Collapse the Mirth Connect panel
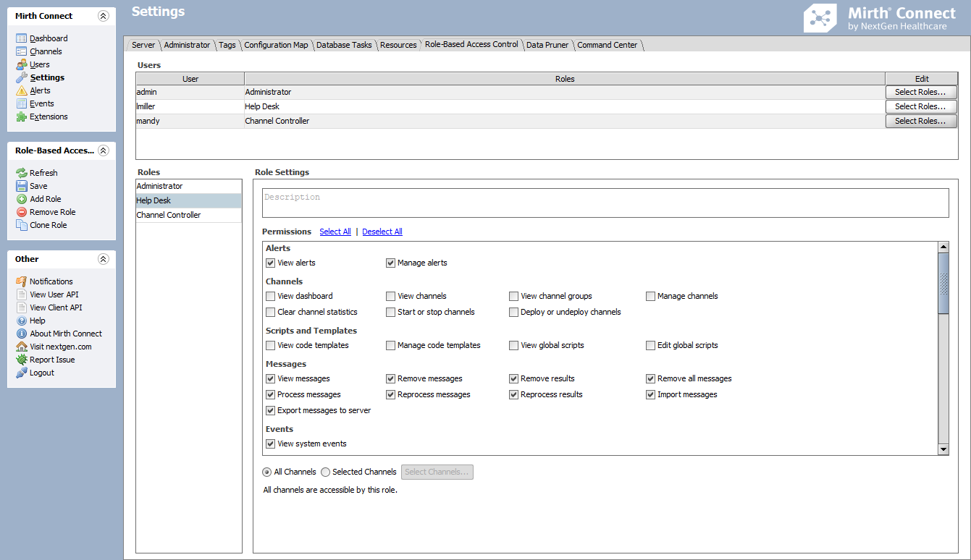 (103, 16)
